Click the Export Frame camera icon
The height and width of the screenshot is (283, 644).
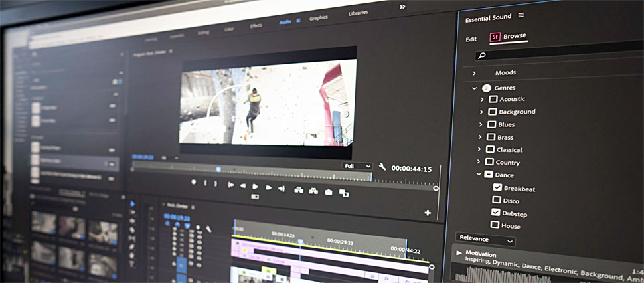pos(328,192)
